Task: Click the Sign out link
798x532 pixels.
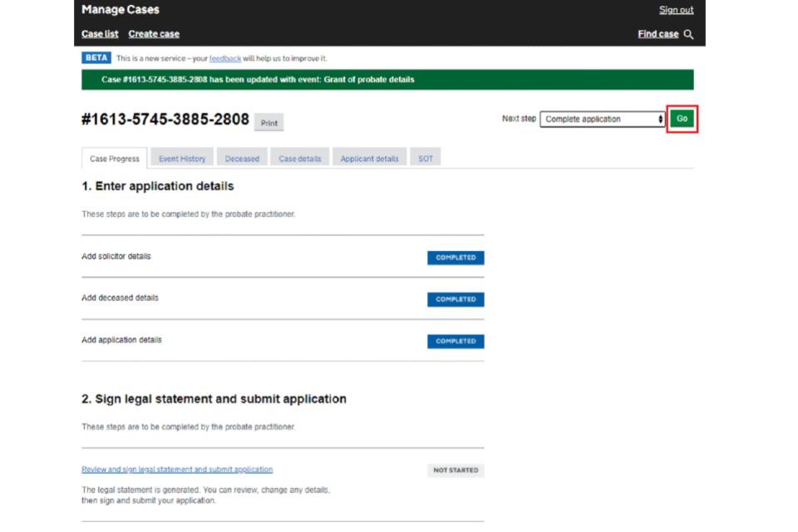Action: pyautogui.click(x=676, y=10)
